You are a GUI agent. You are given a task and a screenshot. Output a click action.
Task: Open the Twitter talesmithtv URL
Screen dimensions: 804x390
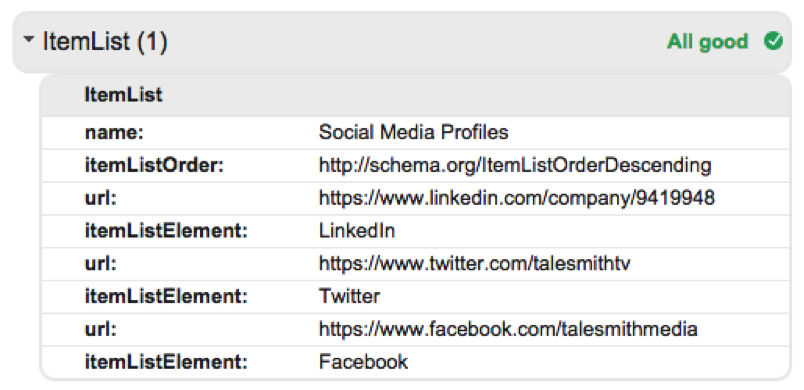(x=474, y=264)
